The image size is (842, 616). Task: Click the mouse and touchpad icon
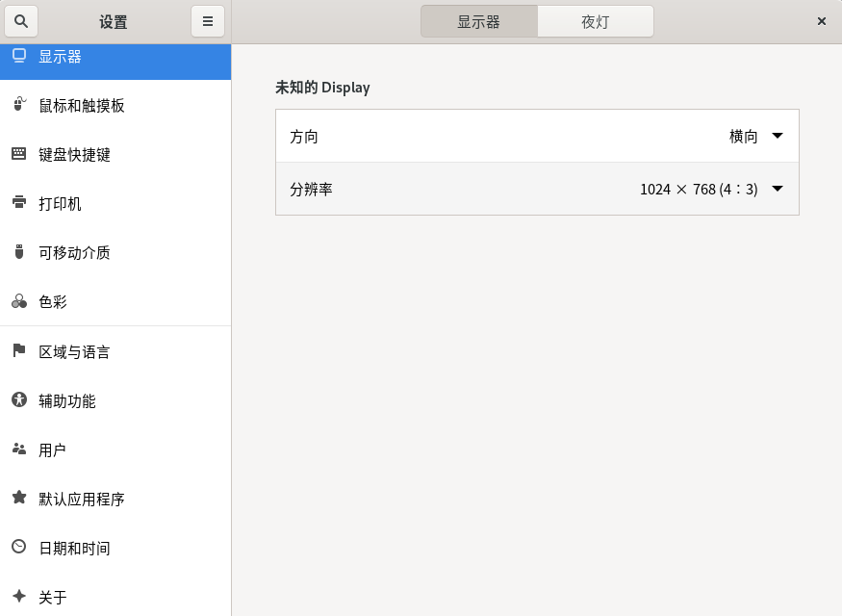(x=18, y=105)
